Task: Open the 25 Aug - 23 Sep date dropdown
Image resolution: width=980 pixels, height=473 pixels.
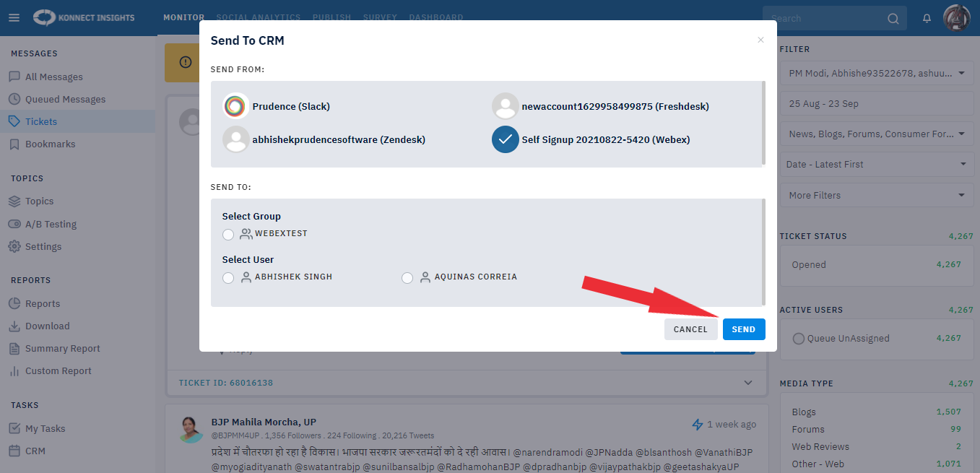Action: pyautogui.click(x=876, y=103)
